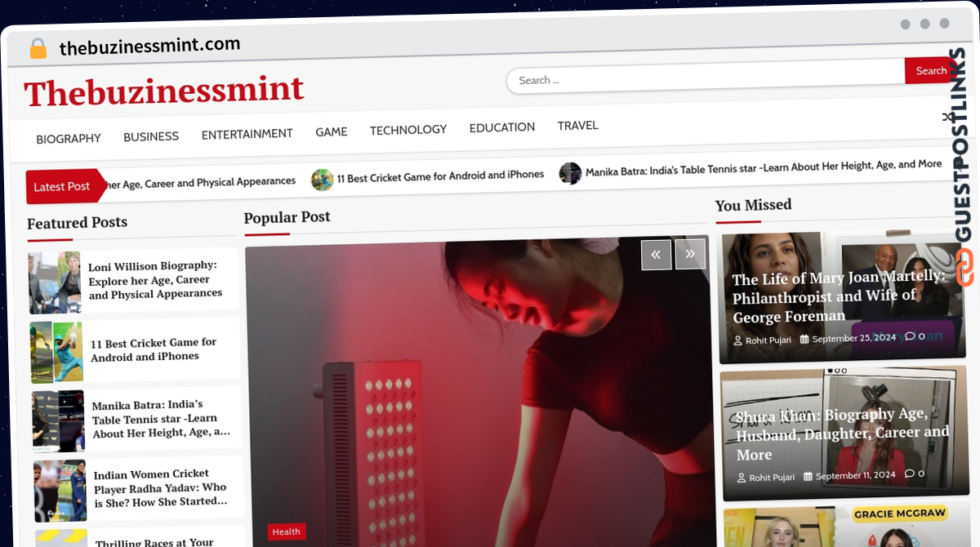Click the comment icon on the Mary Joan Martelly card
The image size is (980, 547).
[910, 336]
